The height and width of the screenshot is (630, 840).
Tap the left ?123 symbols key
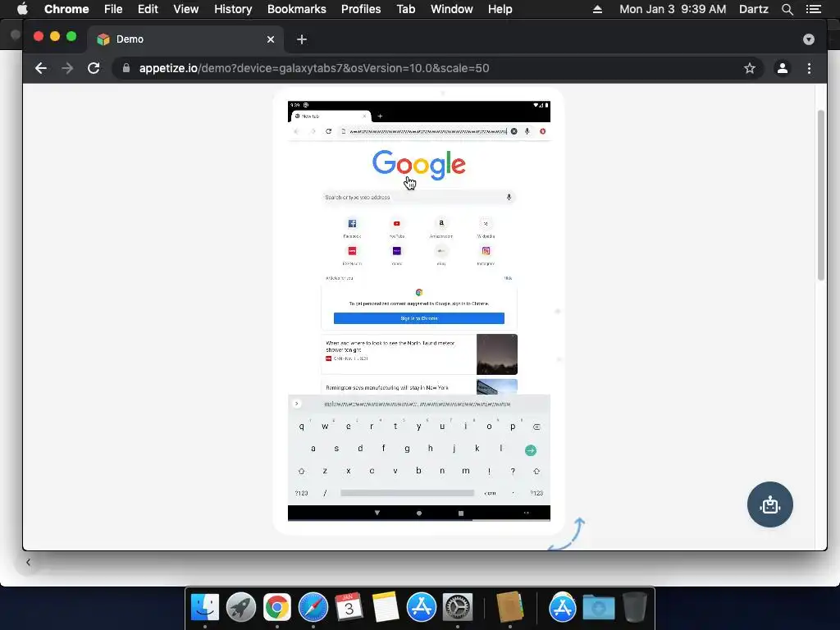301,493
